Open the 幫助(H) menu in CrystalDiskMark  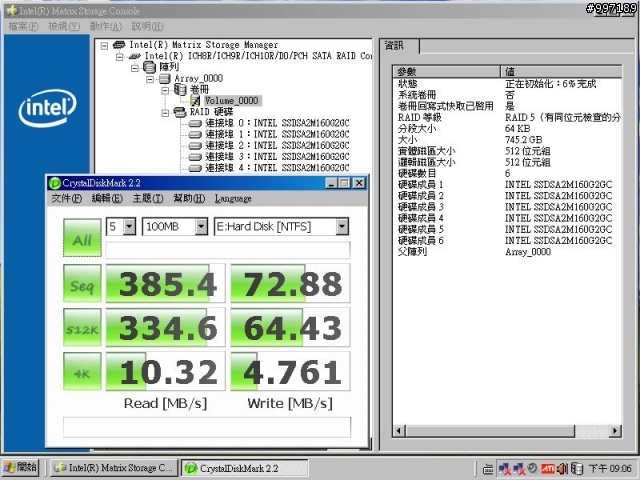click(x=189, y=199)
